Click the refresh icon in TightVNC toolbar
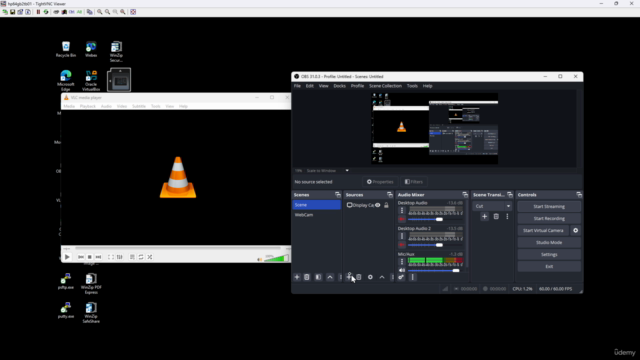 point(46,12)
